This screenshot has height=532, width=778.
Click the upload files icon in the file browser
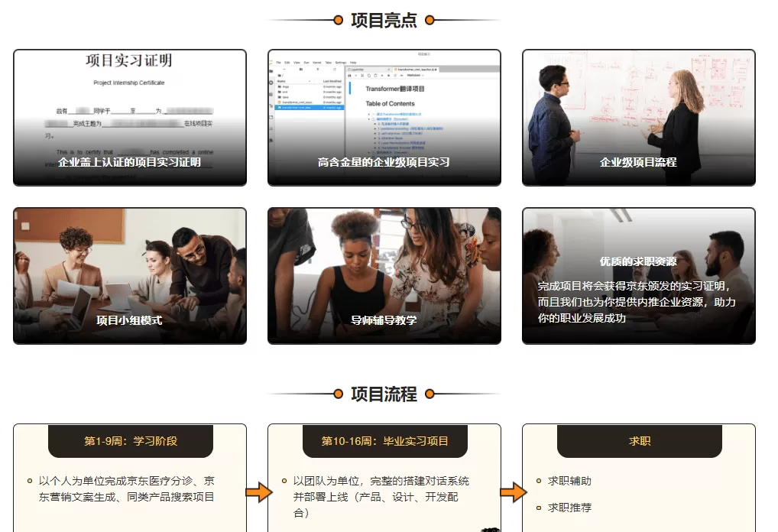click(x=317, y=69)
